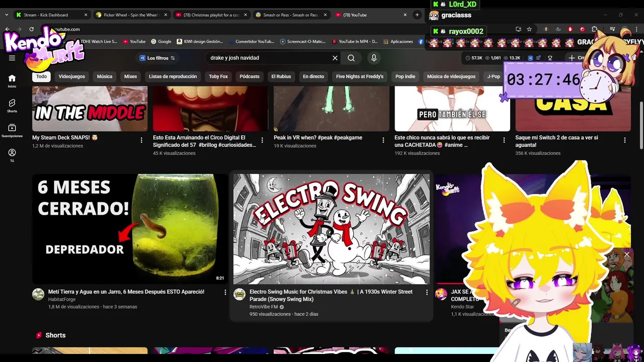
Task: Open options for Electro Swing video
Action: pos(427,293)
